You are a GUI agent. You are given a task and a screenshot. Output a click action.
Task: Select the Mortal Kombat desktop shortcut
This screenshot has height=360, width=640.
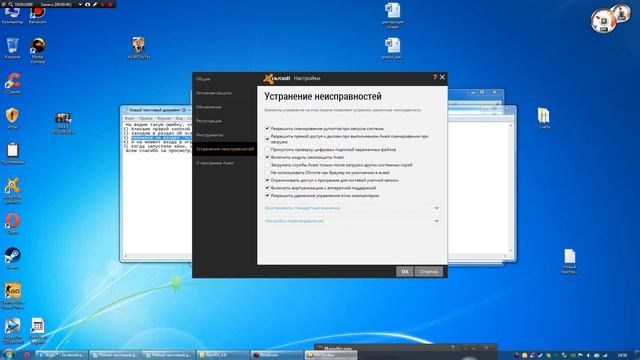click(38, 50)
